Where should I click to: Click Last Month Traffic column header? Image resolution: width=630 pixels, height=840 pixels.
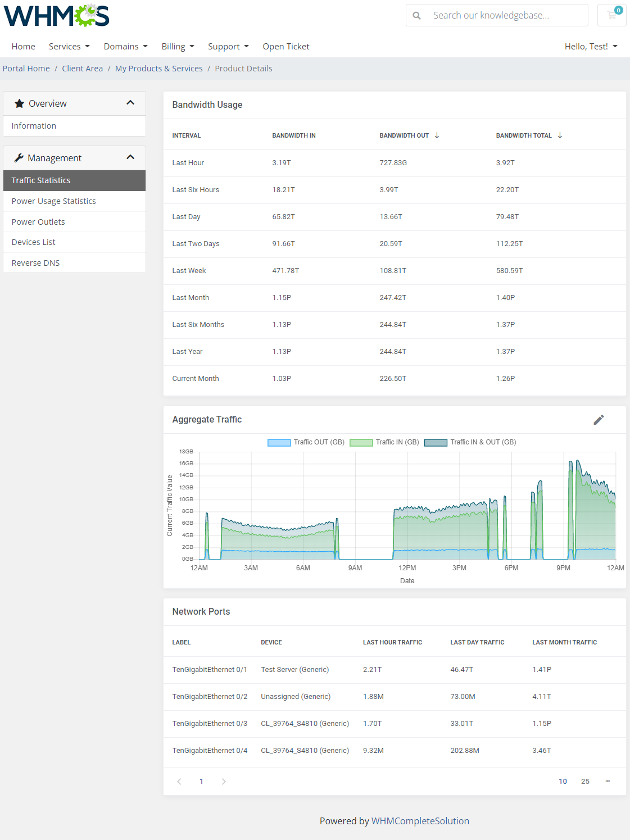[x=565, y=642]
